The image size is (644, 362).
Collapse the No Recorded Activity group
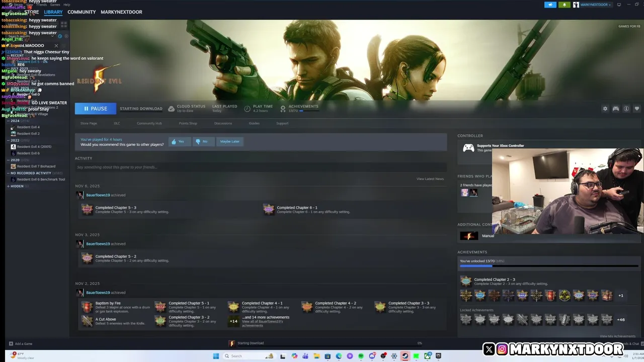[9, 173]
